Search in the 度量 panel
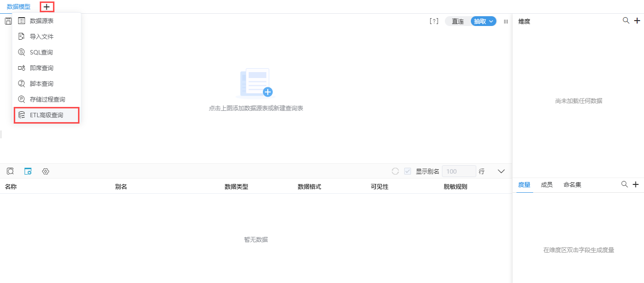Image resolution: width=644 pixels, height=283 pixels. pos(624,184)
